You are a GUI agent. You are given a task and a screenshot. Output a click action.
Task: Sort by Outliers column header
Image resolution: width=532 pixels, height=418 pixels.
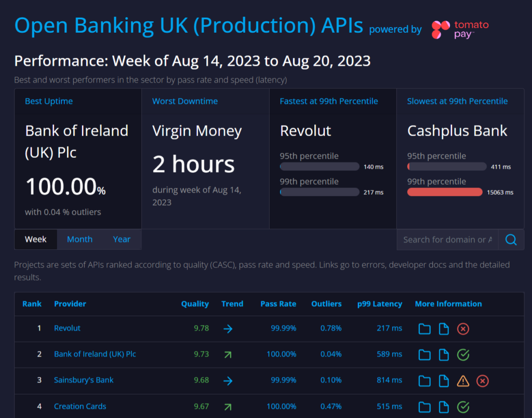tap(326, 304)
